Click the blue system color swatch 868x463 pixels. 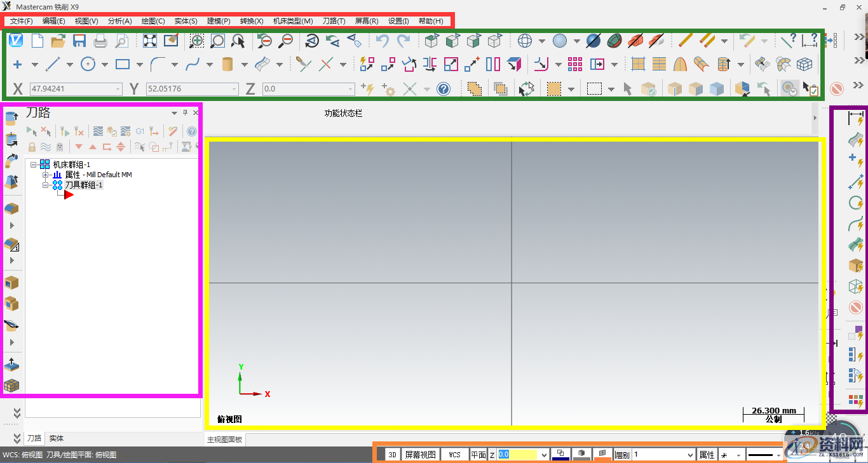(x=560, y=455)
